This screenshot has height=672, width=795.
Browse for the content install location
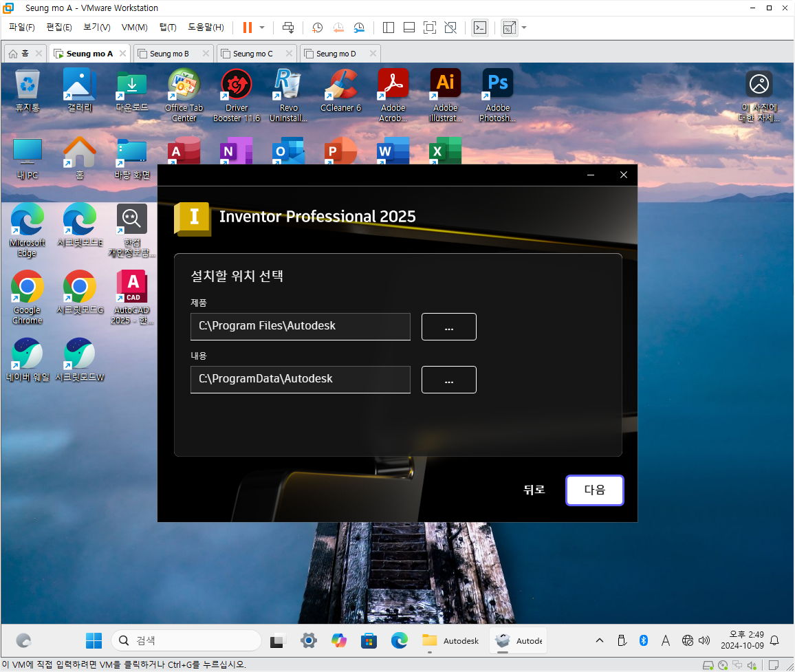448,380
